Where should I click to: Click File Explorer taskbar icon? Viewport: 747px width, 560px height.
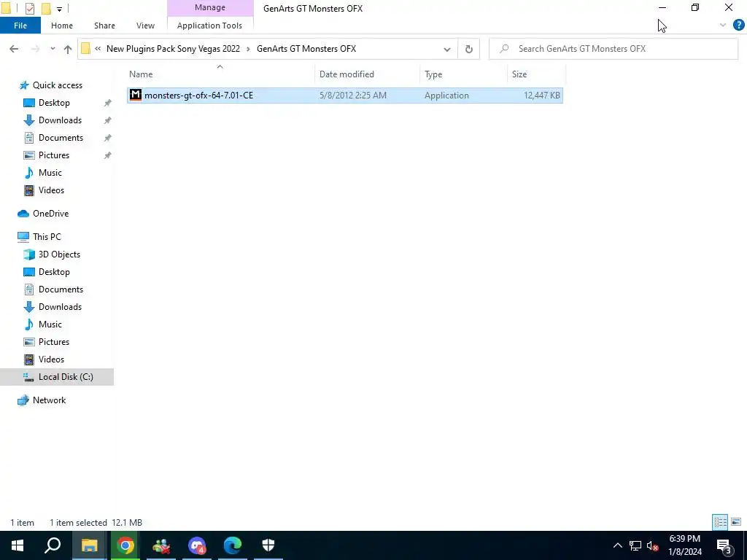(89, 545)
